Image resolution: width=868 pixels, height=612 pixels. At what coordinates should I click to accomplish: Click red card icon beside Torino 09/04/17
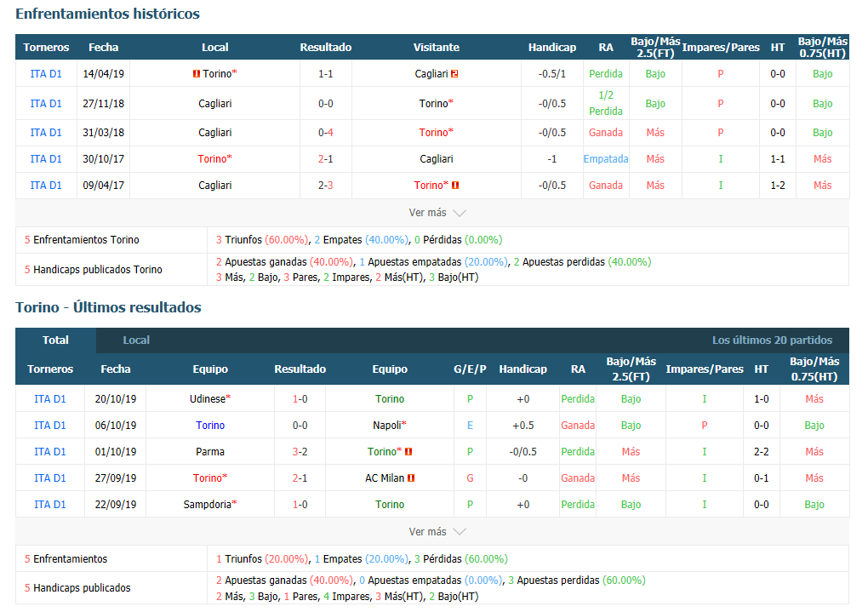(455, 186)
